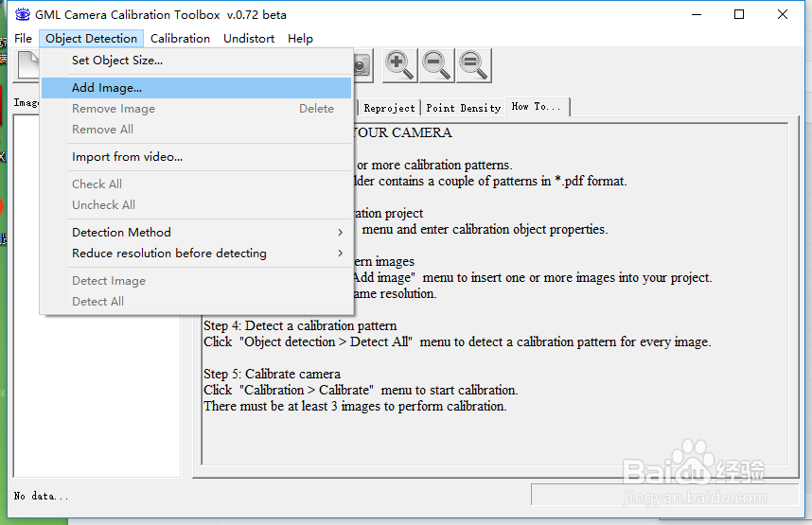812x525 pixels.
Task: Open the Undistort menu
Action: click(249, 39)
